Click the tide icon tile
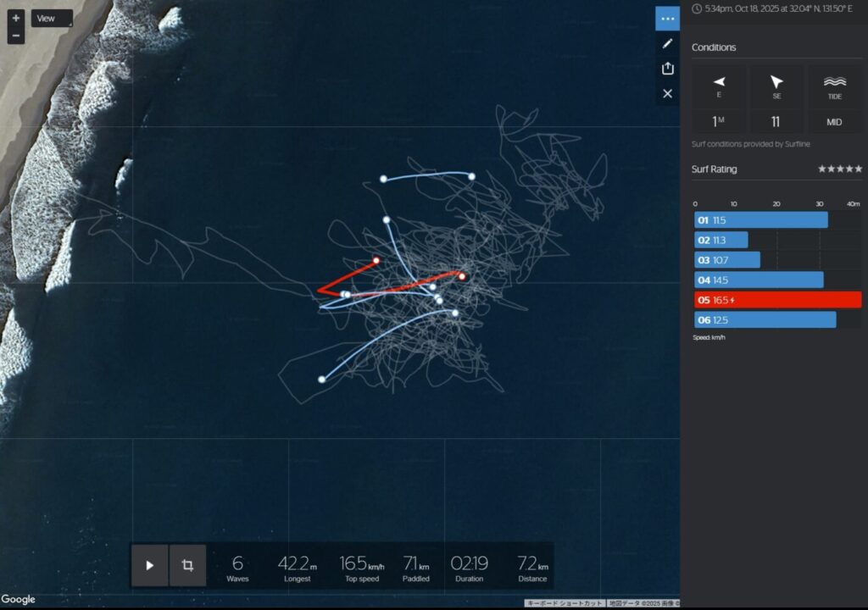Screen dimensions: 868x610 (x=834, y=86)
